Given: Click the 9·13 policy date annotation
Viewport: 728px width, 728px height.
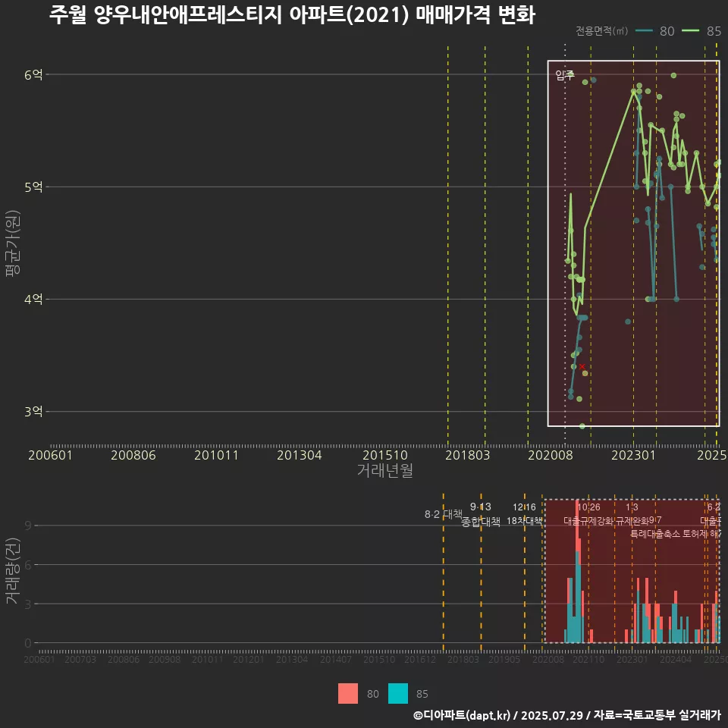Looking at the screenshot, I should pos(481,507).
